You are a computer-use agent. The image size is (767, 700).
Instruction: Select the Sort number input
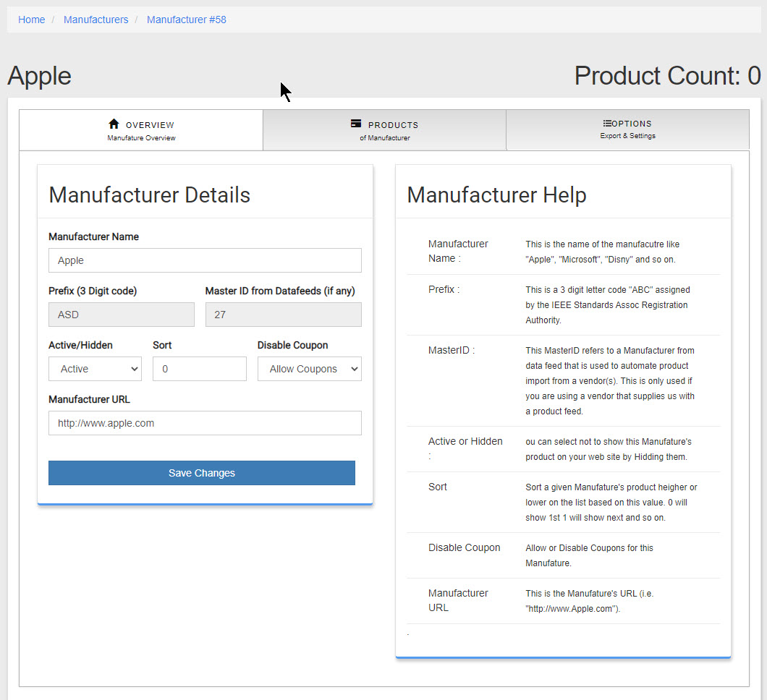[x=199, y=369]
